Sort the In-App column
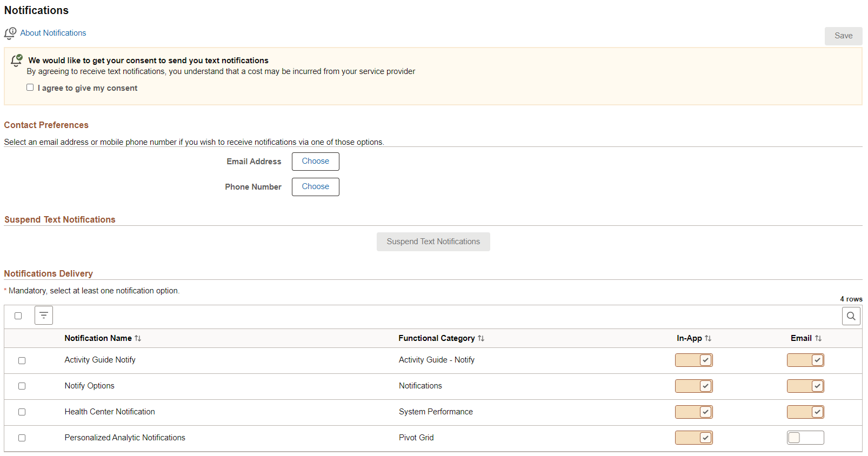868x456 pixels. 708,338
